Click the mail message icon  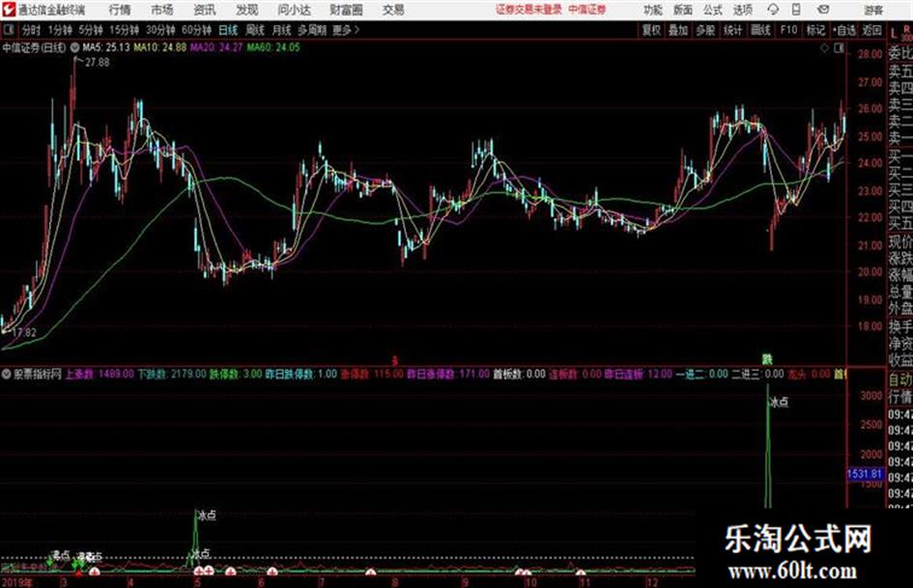pyautogui.click(x=823, y=10)
